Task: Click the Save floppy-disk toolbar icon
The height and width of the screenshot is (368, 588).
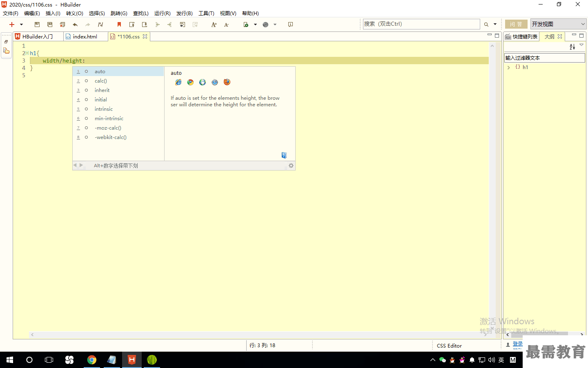Action: click(x=37, y=25)
